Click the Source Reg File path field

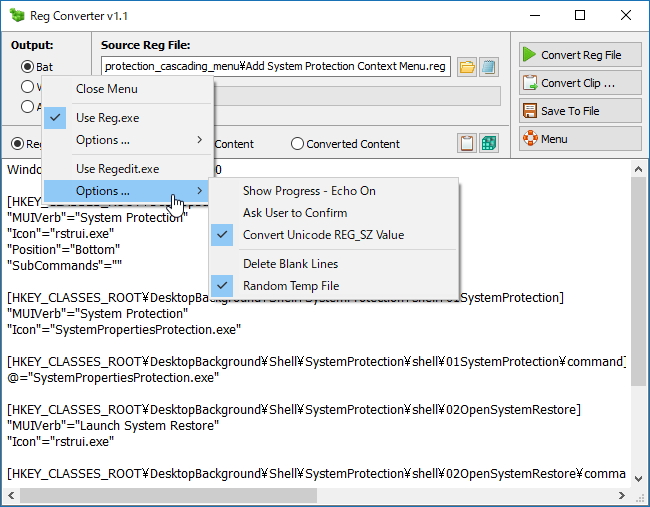(276, 66)
